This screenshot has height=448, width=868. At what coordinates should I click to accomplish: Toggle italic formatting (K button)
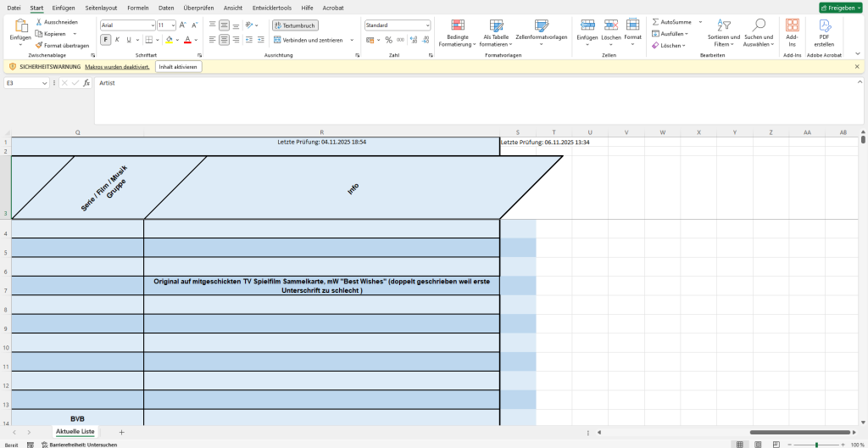click(x=117, y=40)
